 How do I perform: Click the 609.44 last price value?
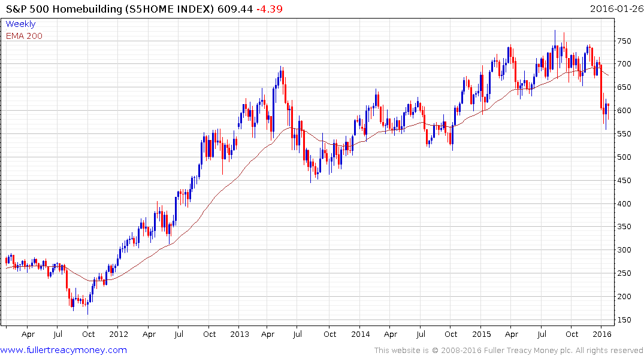click(x=235, y=9)
